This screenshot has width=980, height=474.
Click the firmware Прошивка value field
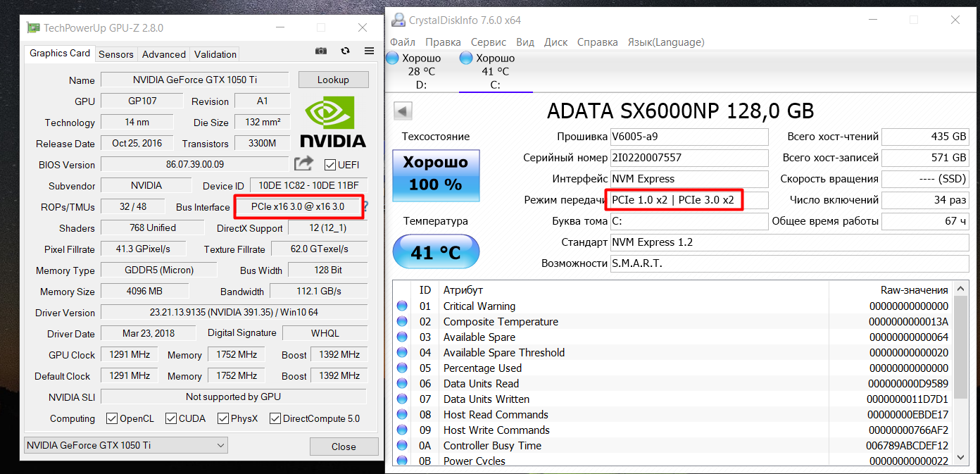[x=689, y=137]
